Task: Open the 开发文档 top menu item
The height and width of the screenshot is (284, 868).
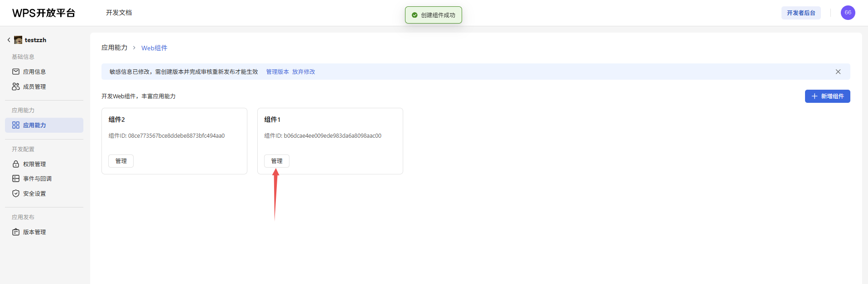Action: pos(119,13)
